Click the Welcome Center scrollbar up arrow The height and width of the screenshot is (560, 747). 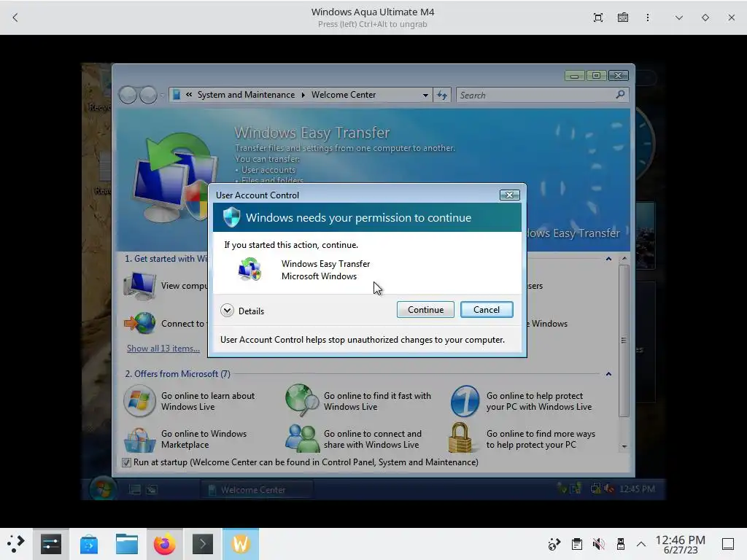click(x=624, y=259)
